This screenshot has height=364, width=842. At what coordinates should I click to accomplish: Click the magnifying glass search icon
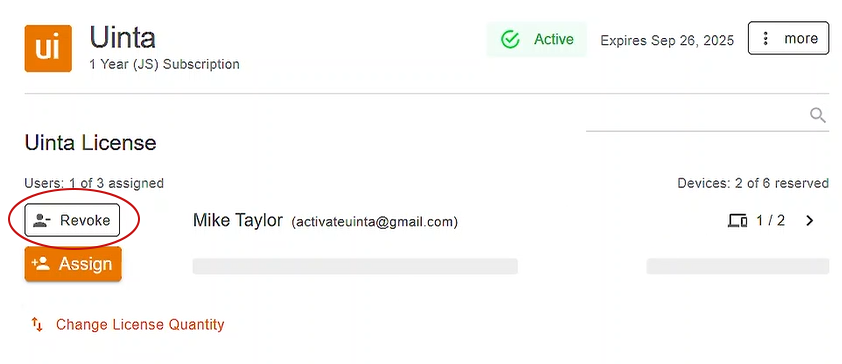[x=817, y=115]
